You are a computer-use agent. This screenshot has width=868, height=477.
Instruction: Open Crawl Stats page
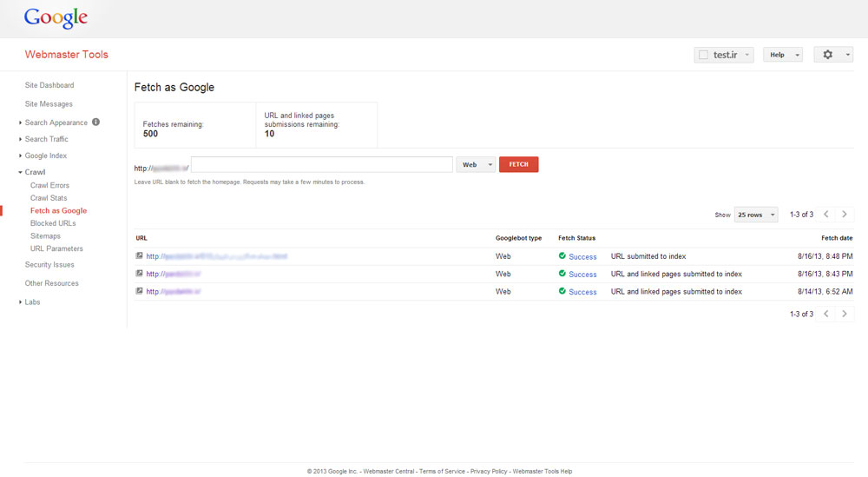[x=49, y=198]
